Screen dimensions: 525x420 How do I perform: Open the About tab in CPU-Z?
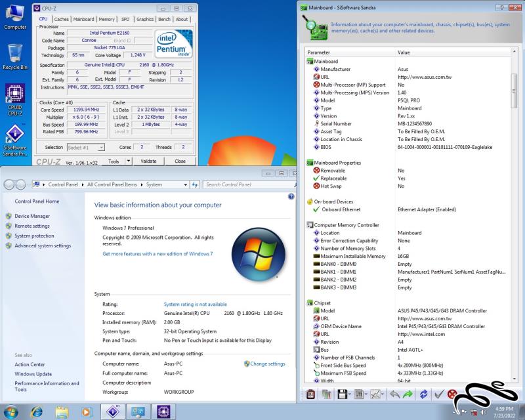(x=182, y=19)
